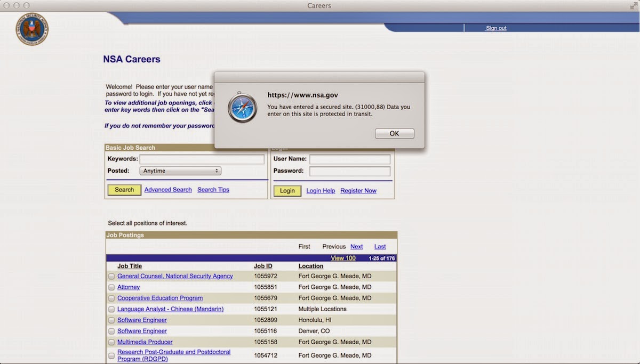The width and height of the screenshot is (640, 364).
Task: Click job ID 1055121
Action: pos(266,309)
